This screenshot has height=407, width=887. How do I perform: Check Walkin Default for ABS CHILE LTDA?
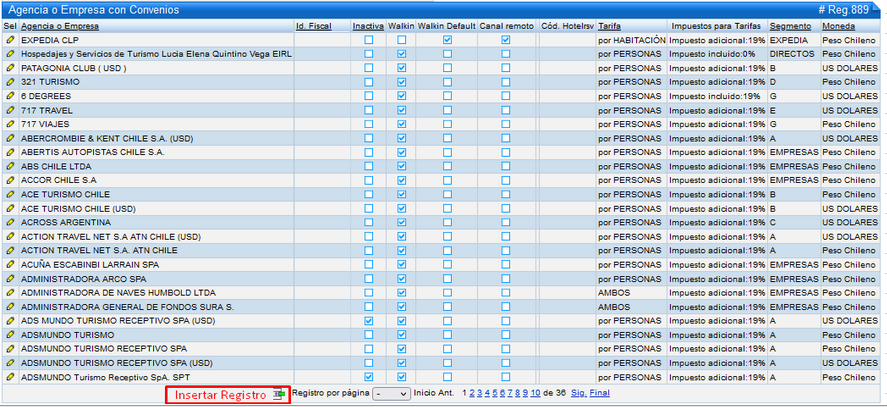447,166
